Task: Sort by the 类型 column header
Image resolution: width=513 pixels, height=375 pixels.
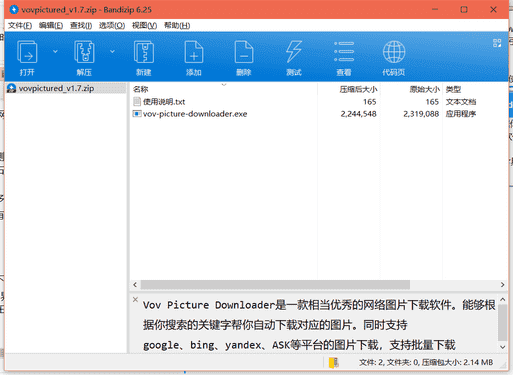Action: point(453,89)
